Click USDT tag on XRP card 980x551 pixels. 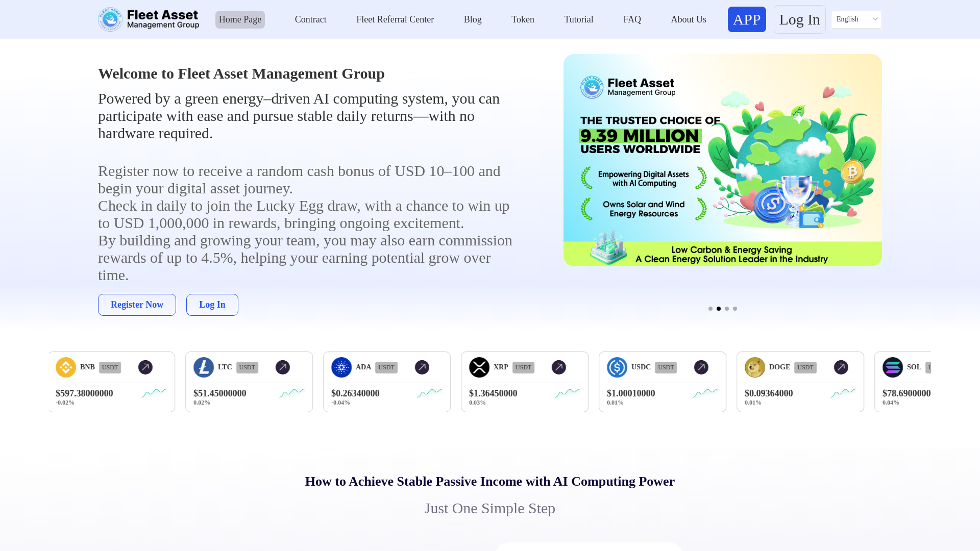(523, 367)
